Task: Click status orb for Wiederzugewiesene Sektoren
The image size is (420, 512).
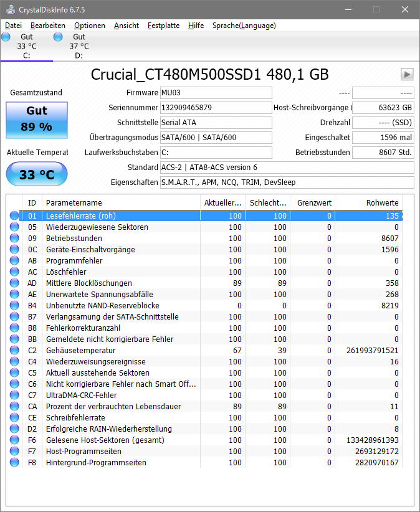Action: [x=14, y=227]
